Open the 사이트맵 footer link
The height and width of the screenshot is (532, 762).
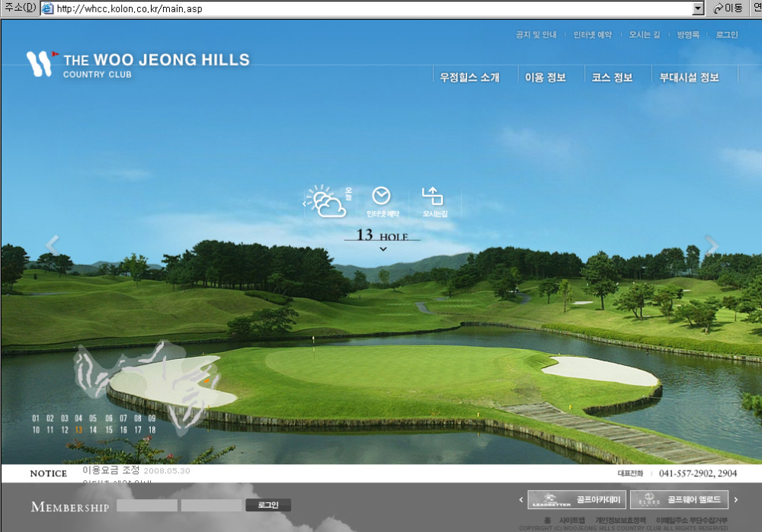572,521
